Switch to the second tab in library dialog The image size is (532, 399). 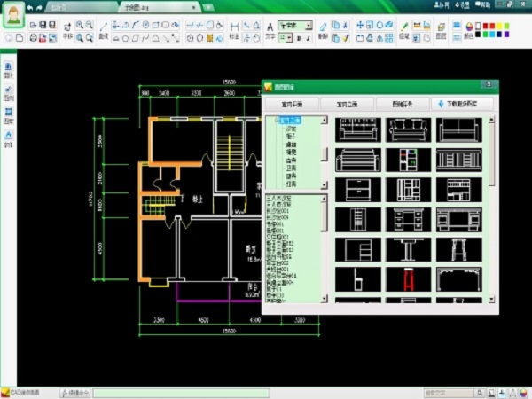click(347, 104)
